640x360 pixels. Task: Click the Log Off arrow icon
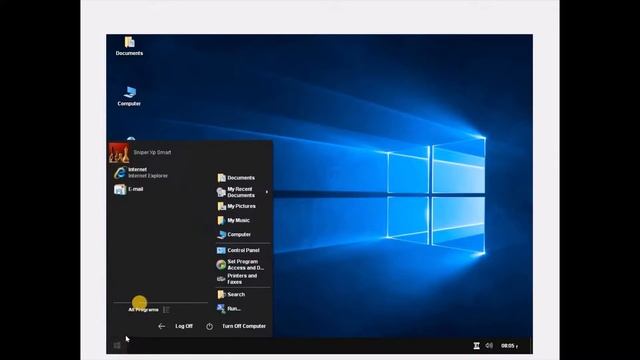tap(162, 326)
